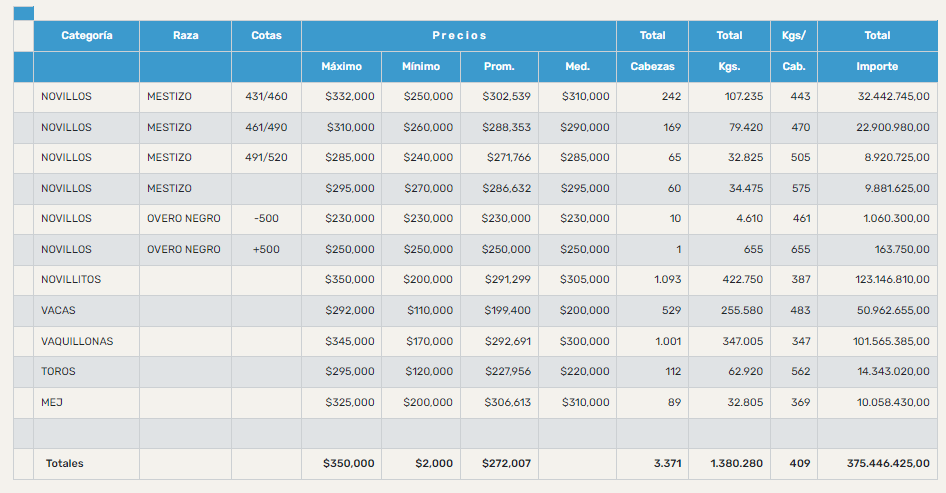Click the Máximo price subheader

[x=341, y=67]
